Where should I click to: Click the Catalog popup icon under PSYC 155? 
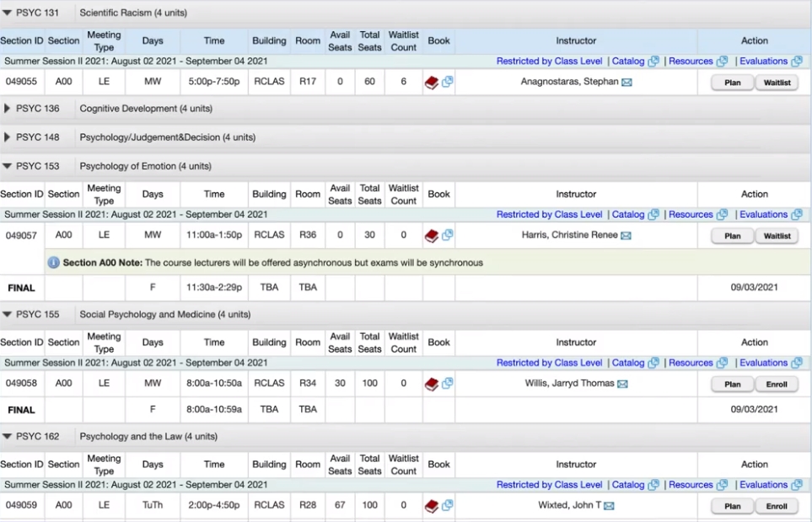tap(653, 363)
